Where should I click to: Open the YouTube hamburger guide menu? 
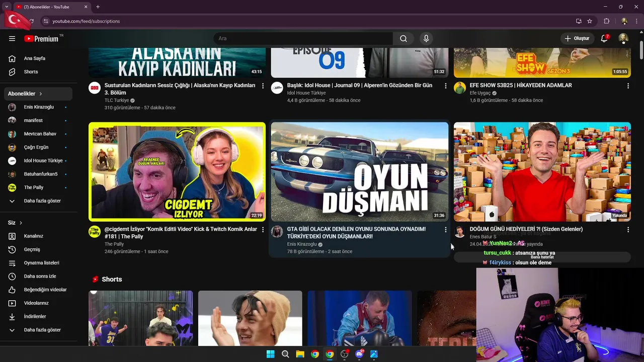[x=12, y=39]
